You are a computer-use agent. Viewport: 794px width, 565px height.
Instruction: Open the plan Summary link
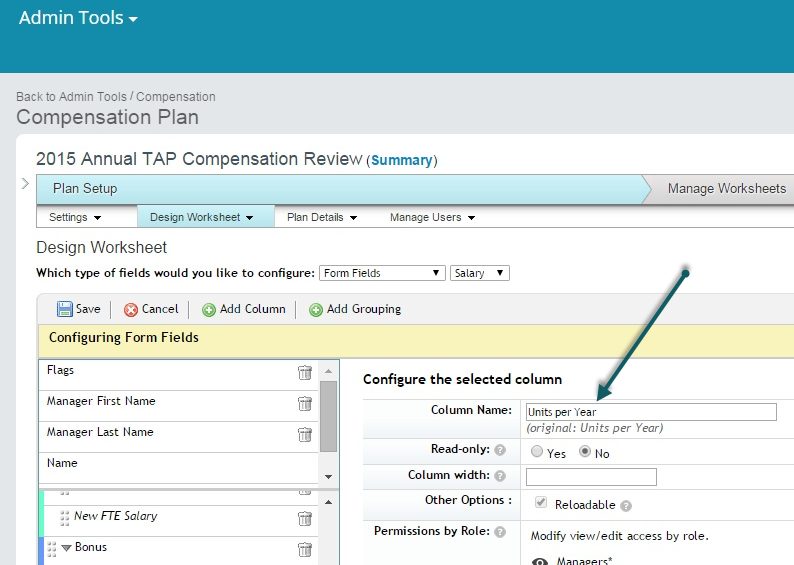click(x=402, y=160)
